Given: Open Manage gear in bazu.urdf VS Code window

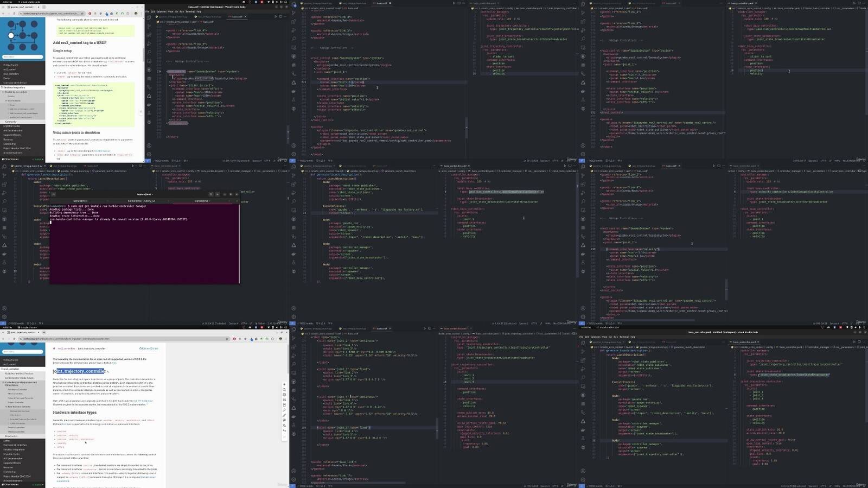Looking at the screenshot, I should (x=149, y=154).
